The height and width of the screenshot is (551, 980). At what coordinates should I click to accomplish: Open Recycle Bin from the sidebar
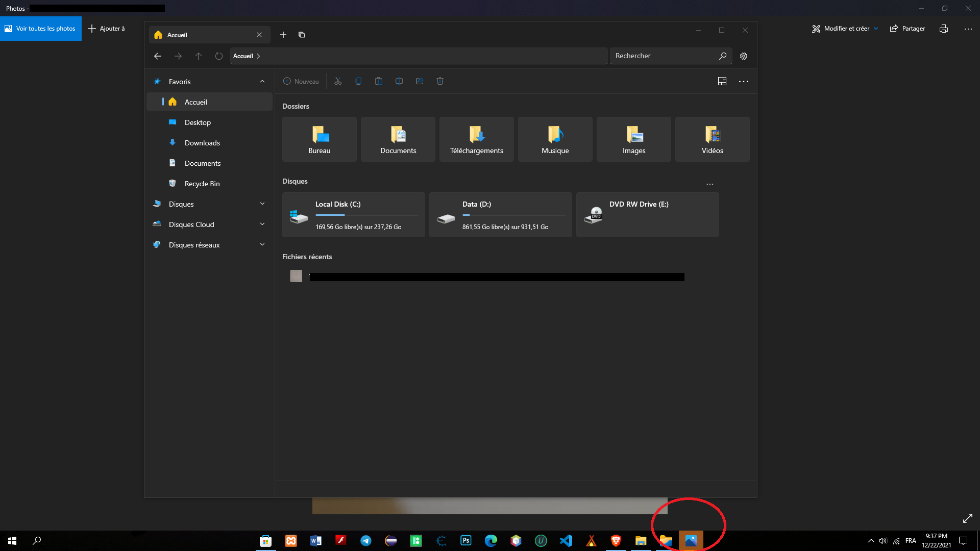coord(209,184)
